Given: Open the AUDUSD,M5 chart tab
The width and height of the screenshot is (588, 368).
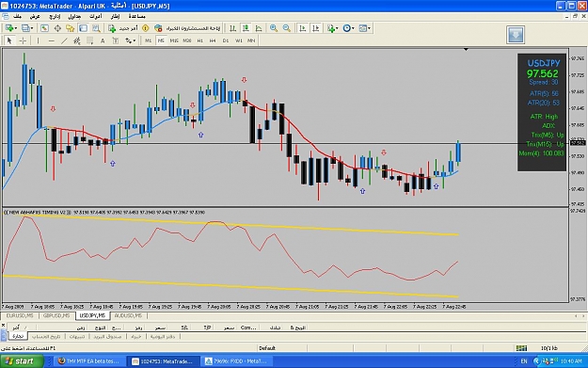Looking at the screenshot, I should pyautogui.click(x=128, y=316).
